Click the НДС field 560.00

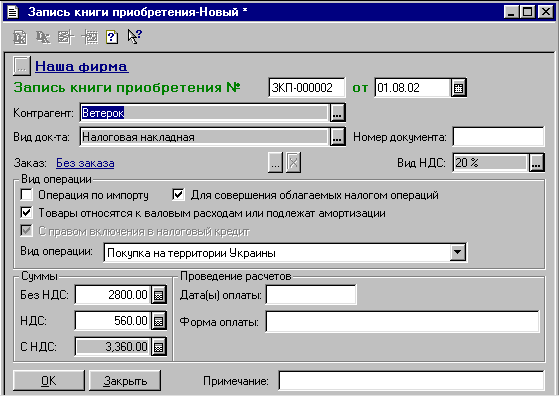[113, 321]
